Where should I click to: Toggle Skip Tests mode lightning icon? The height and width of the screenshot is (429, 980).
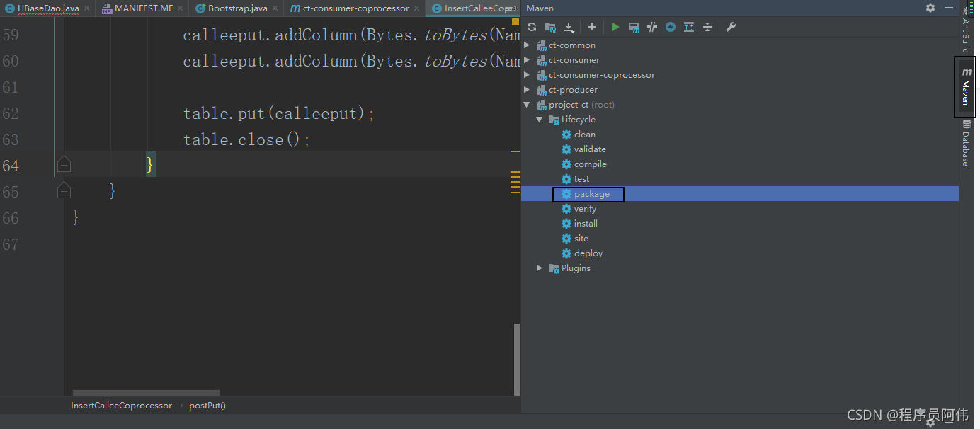pos(671,27)
